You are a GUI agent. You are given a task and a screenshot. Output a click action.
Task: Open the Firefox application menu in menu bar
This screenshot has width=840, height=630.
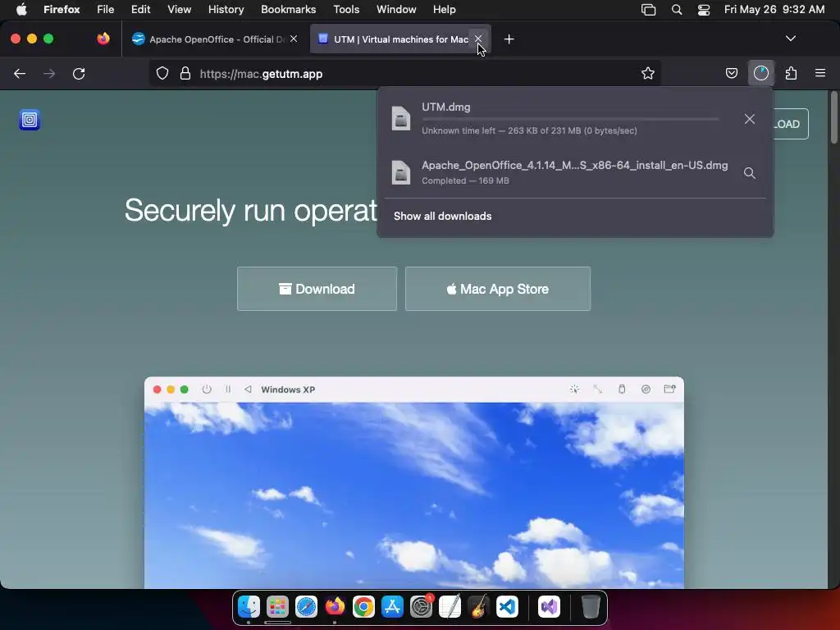(x=62, y=10)
